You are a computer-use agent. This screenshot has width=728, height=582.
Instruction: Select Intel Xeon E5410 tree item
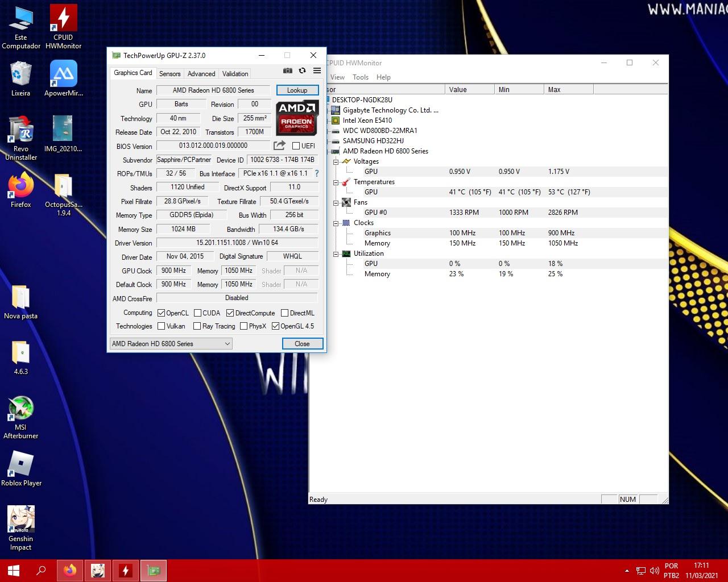click(x=367, y=120)
